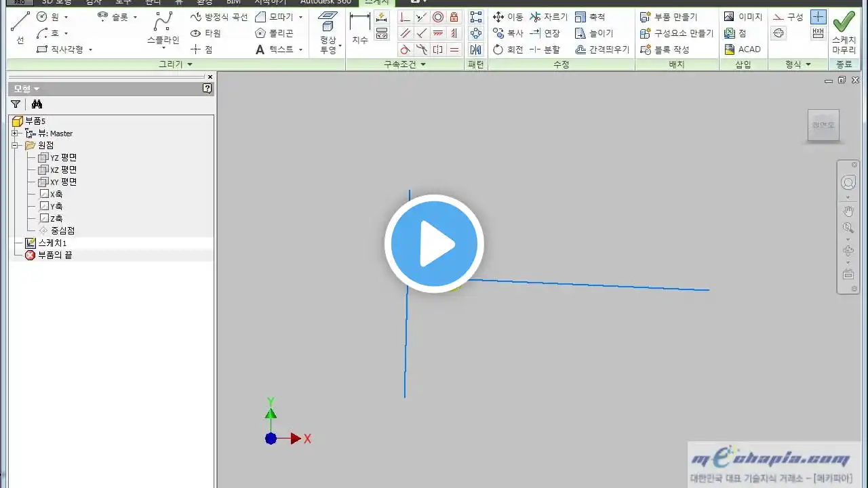The image size is (868, 488).
Task: Click Create Block (블록 작성)
Action: (665, 49)
